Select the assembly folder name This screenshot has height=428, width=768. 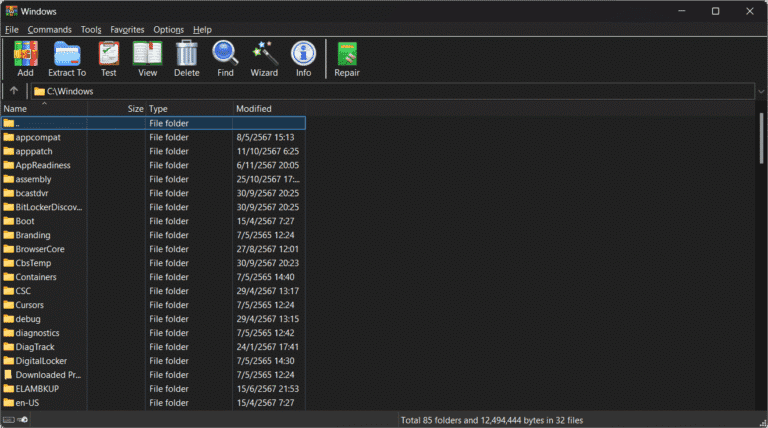point(33,179)
